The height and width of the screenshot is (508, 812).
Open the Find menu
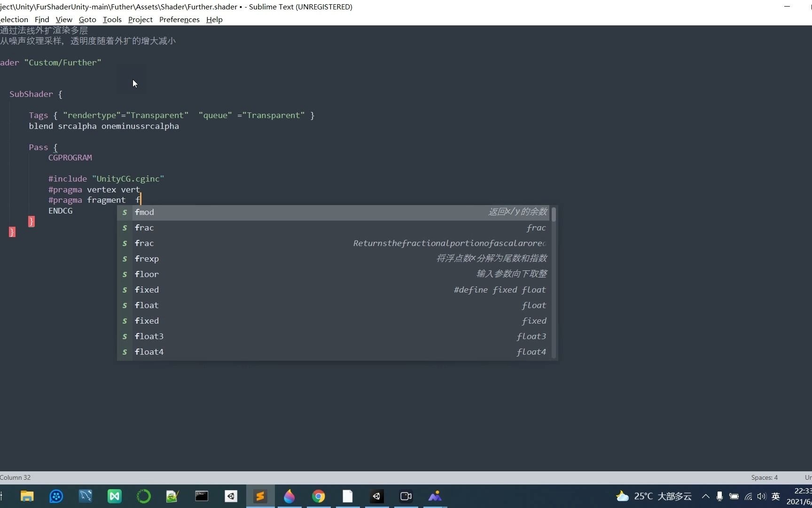click(42, 19)
